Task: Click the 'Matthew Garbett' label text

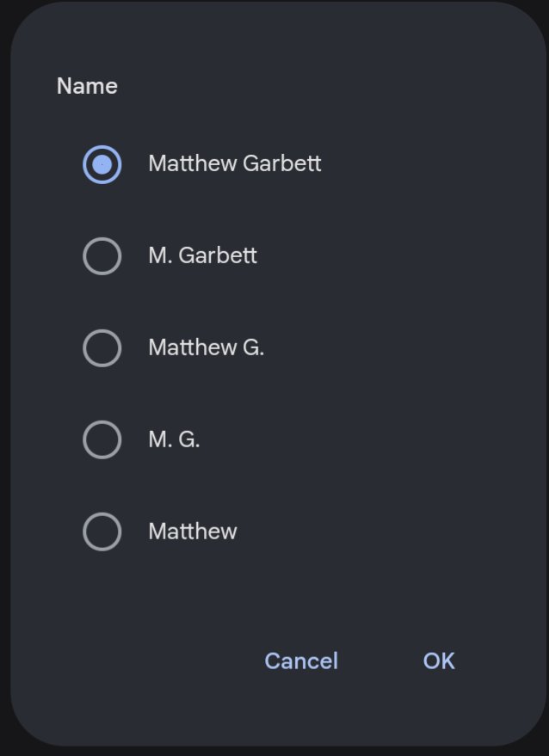Action: 234,163
